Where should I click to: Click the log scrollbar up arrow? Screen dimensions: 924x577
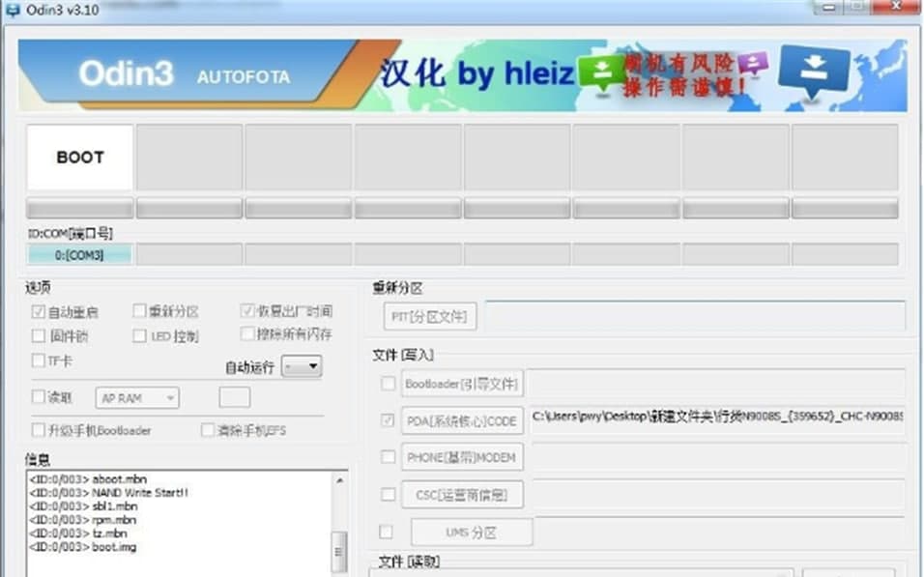point(339,481)
